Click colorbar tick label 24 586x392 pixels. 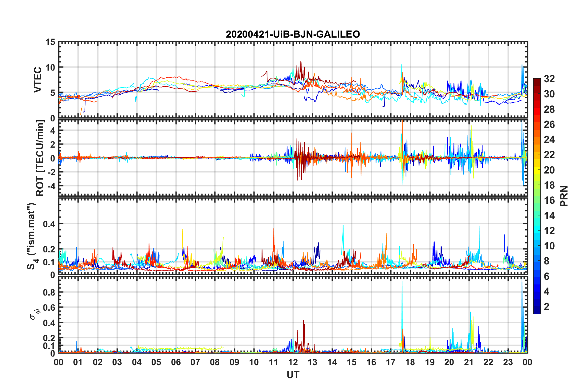[x=549, y=140]
